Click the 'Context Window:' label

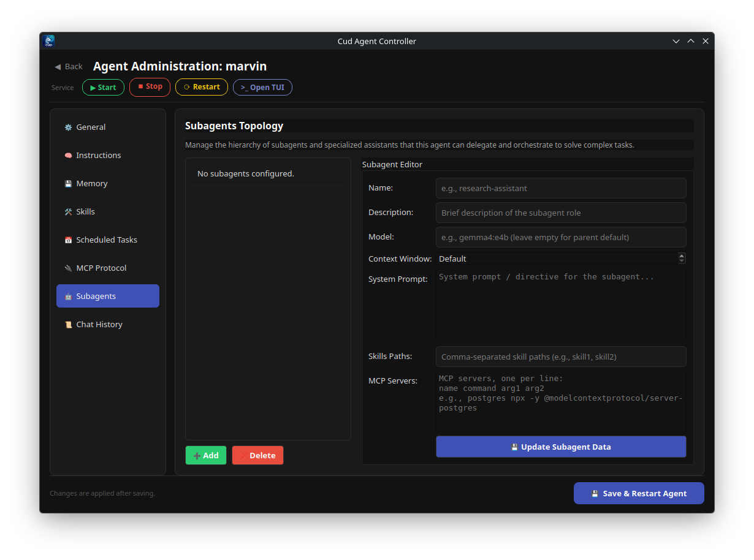click(400, 259)
